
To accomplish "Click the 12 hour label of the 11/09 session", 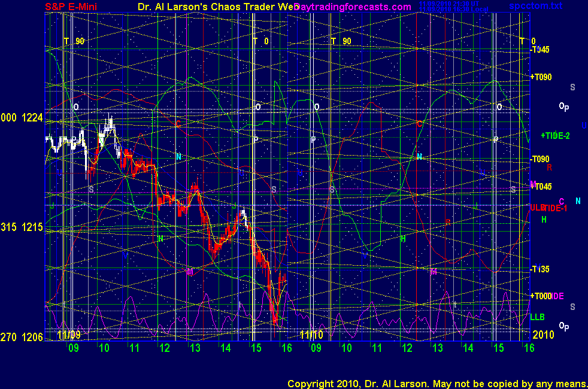I will (x=165, y=348).
